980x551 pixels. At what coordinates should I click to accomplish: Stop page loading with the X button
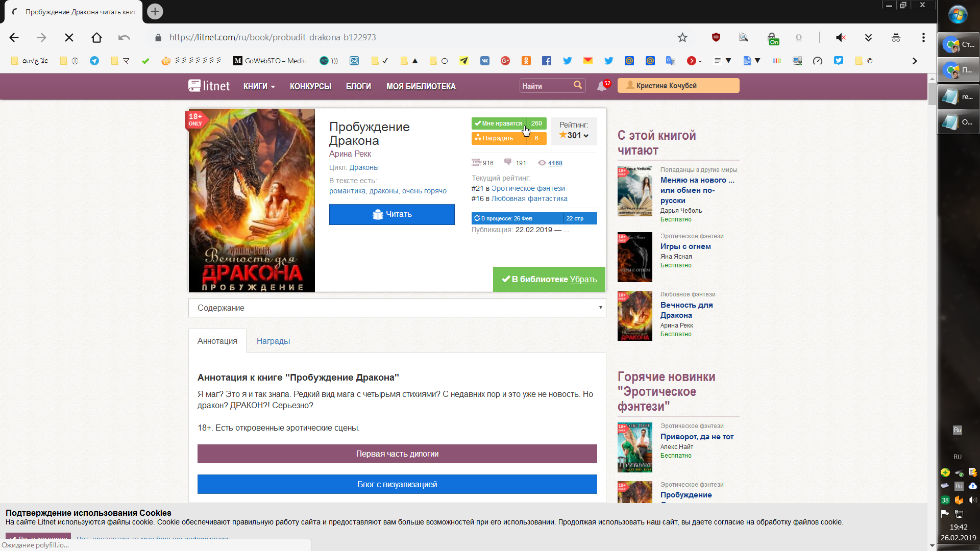click(69, 37)
